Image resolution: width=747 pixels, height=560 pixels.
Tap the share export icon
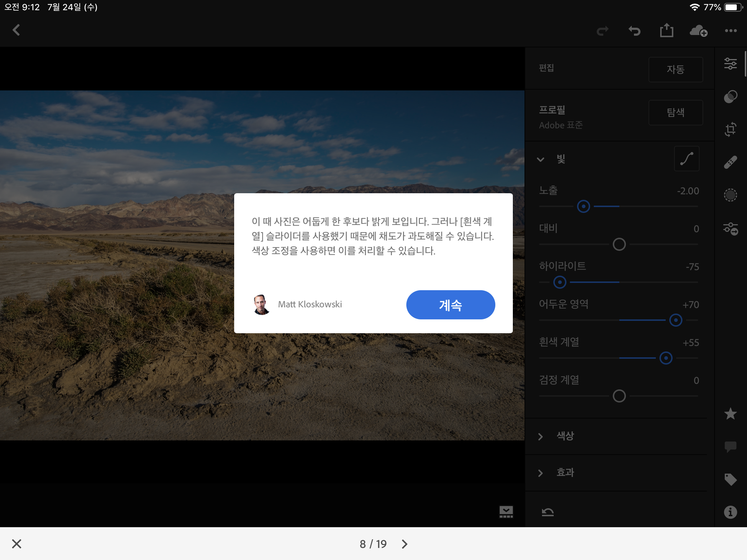[x=666, y=31]
